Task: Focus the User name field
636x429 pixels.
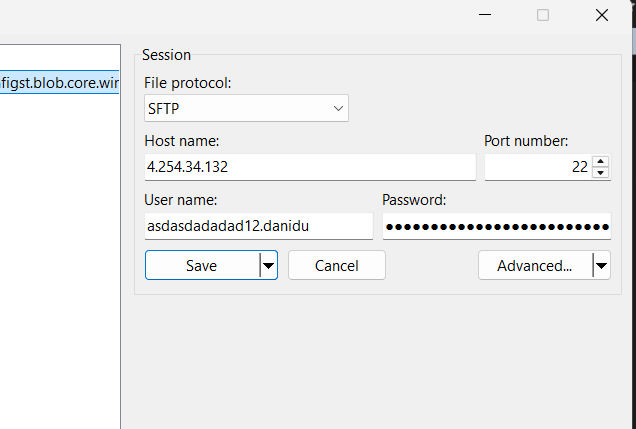Action: coord(258,226)
